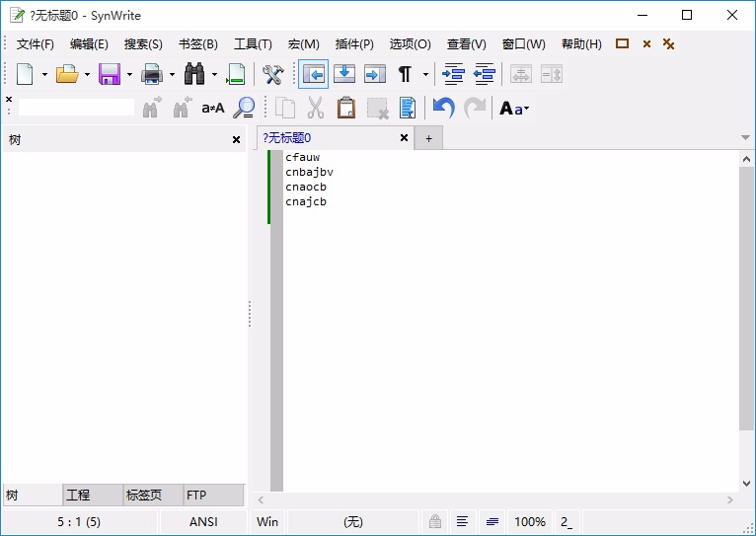
Task: Open the 工具(T) menu
Action: [253, 44]
